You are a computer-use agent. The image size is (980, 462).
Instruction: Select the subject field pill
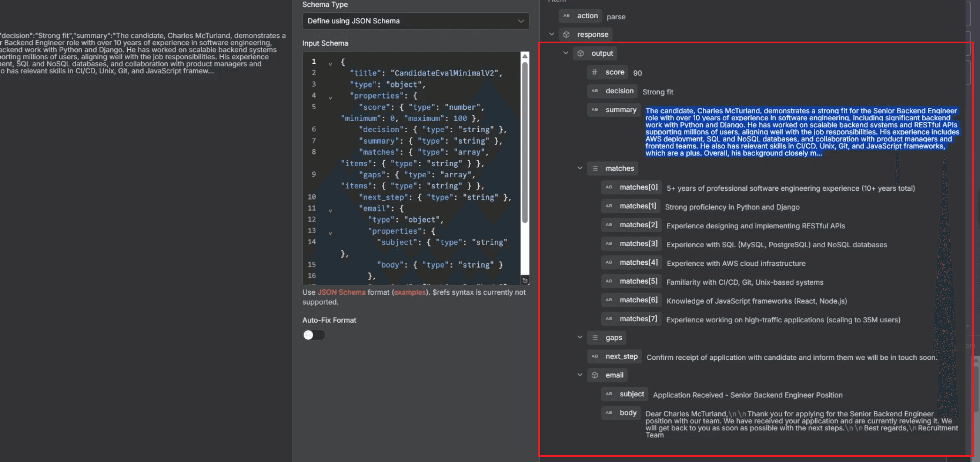[x=625, y=394]
